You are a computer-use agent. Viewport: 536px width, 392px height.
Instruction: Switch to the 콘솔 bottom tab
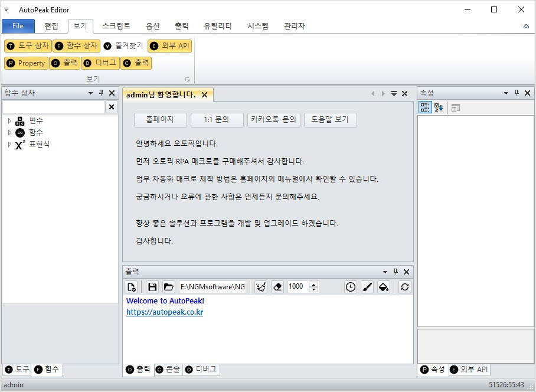tap(168, 370)
